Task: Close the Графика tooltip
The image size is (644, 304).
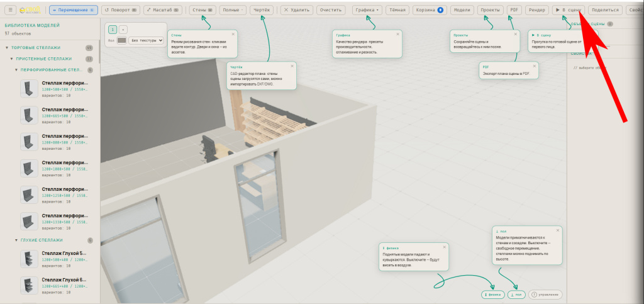Action: point(397,35)
